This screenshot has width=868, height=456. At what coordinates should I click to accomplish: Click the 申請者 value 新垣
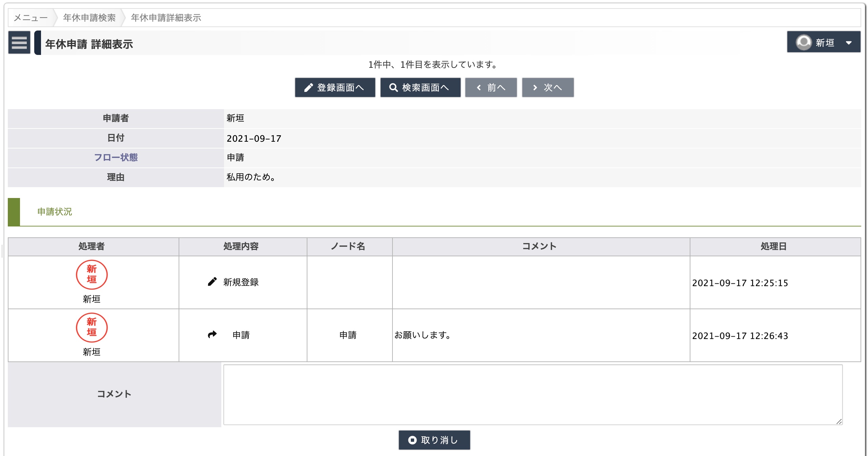click(235, 118)
